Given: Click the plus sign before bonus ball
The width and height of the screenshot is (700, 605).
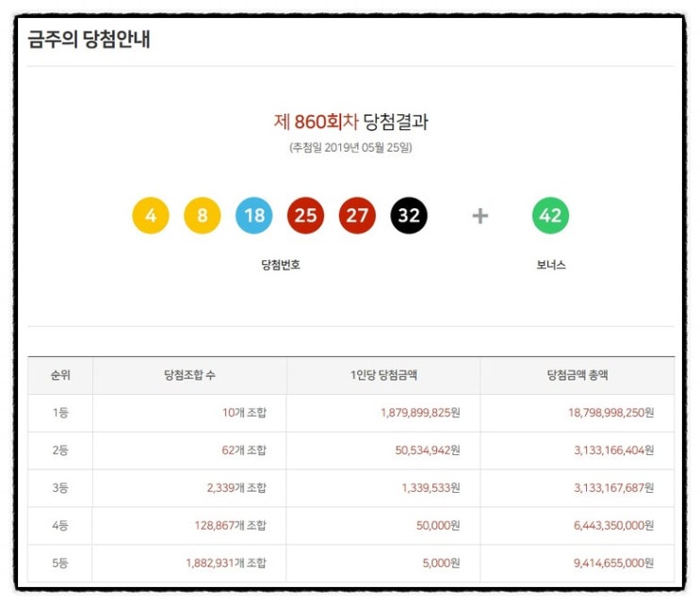Looking at the screenshot, I should point(480,216).
